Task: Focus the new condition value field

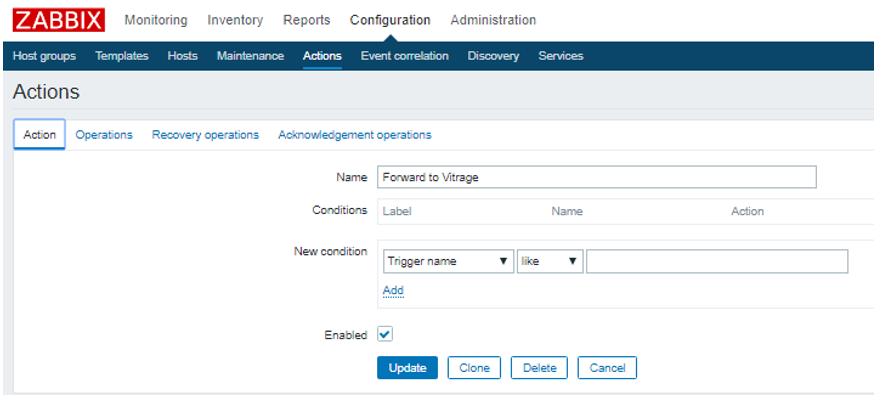Action: tap(716, 262)
